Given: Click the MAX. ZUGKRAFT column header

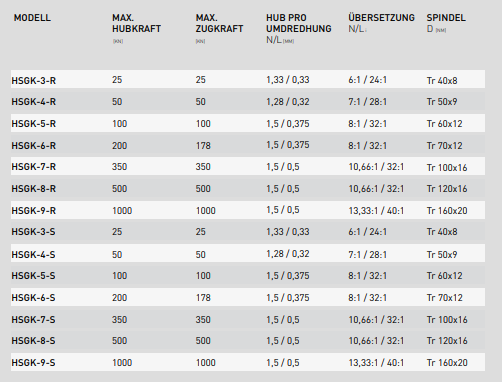Looking at the screenshot, I should point(219,23).
